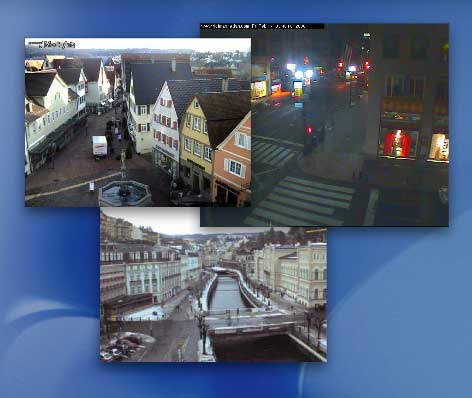Select the old town square webcam image
The width and height of the screenshot is (472, 398).
[138, 122]
